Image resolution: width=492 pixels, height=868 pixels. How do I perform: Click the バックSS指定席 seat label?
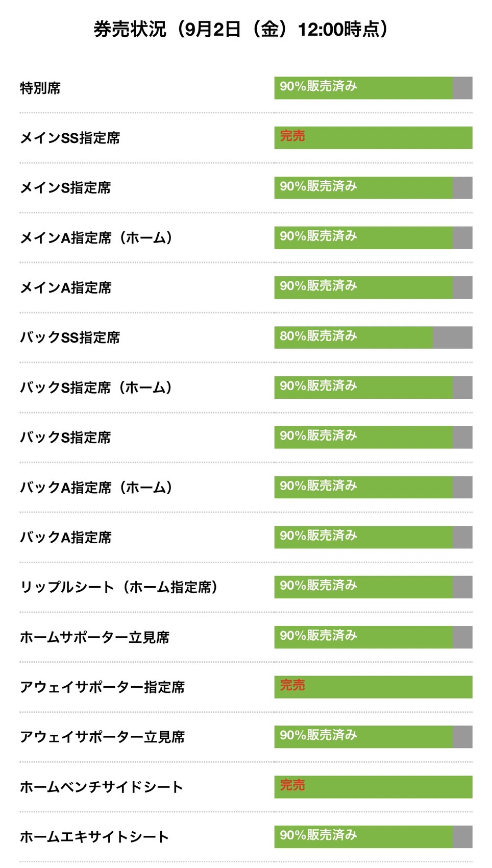point(70,337)
